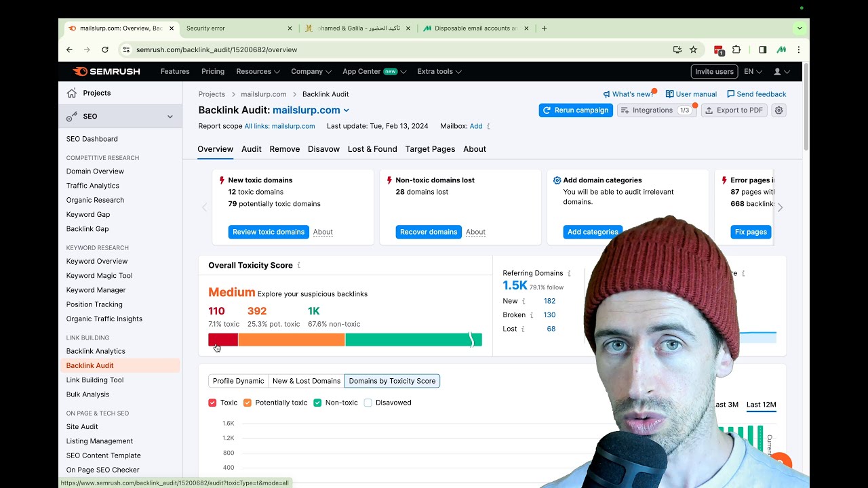Close the mailslurp Overview browser tab
The height and width of the screenshot is (488, 868).
click(x=172, y=28)
